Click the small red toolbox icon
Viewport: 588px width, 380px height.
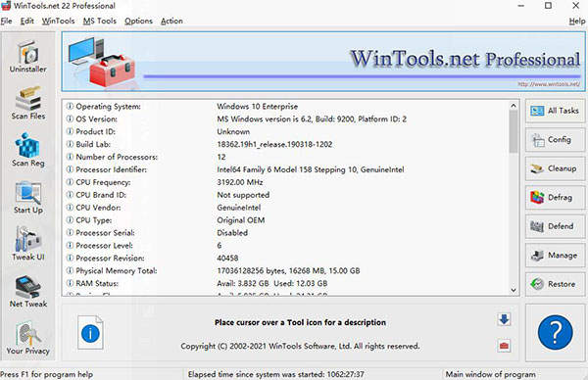(x=504, y=346)
